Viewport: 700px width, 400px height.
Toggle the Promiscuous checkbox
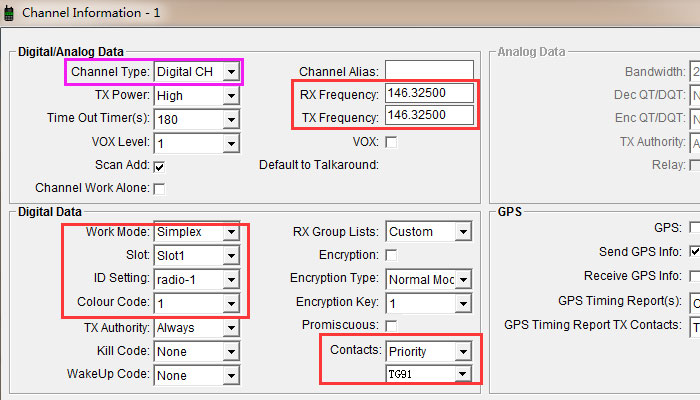[391, 326]
